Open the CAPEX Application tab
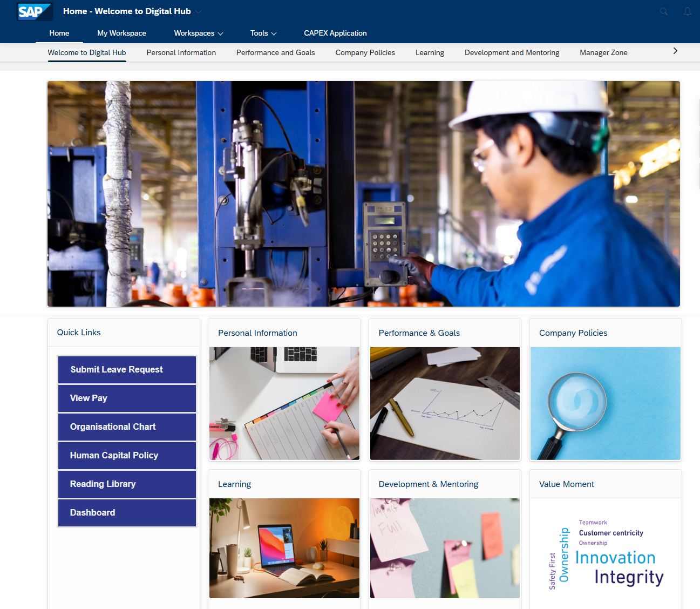Image resolution: width=700 pixels, height=609 pixels. coord(335,33)
